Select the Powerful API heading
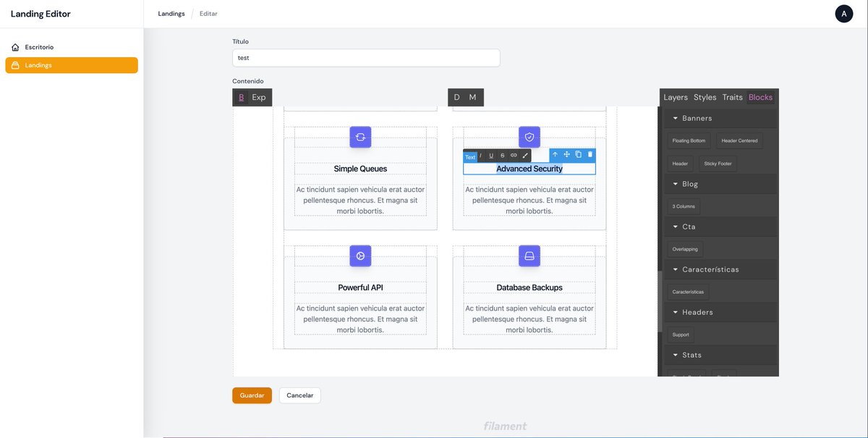 click(x=360, y=287)
